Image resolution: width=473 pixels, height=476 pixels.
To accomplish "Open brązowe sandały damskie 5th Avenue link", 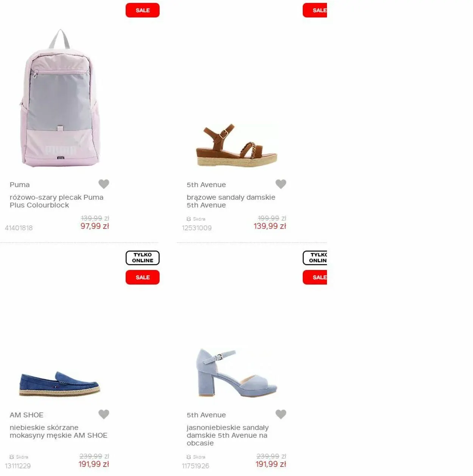I will tap(231, 201).
